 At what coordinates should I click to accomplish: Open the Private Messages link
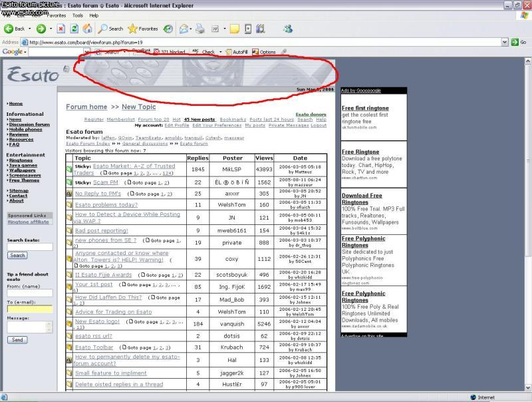pos(289,125)
